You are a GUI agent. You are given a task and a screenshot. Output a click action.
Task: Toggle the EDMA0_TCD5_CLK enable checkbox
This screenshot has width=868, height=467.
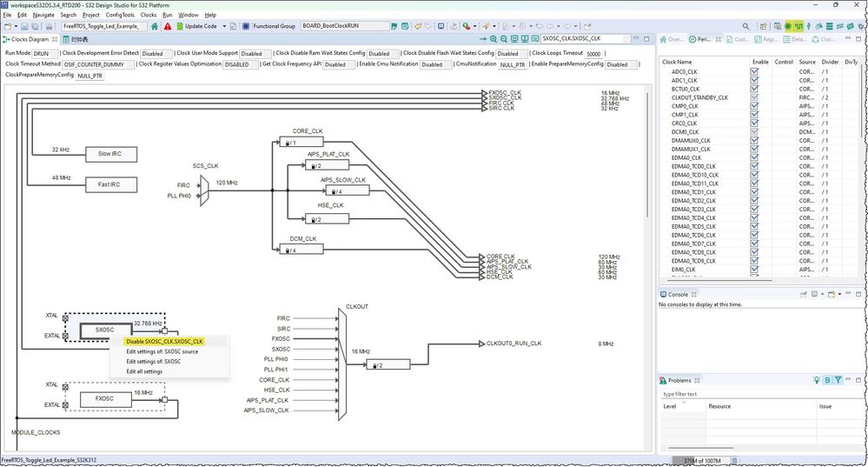(x=754, y=226)
